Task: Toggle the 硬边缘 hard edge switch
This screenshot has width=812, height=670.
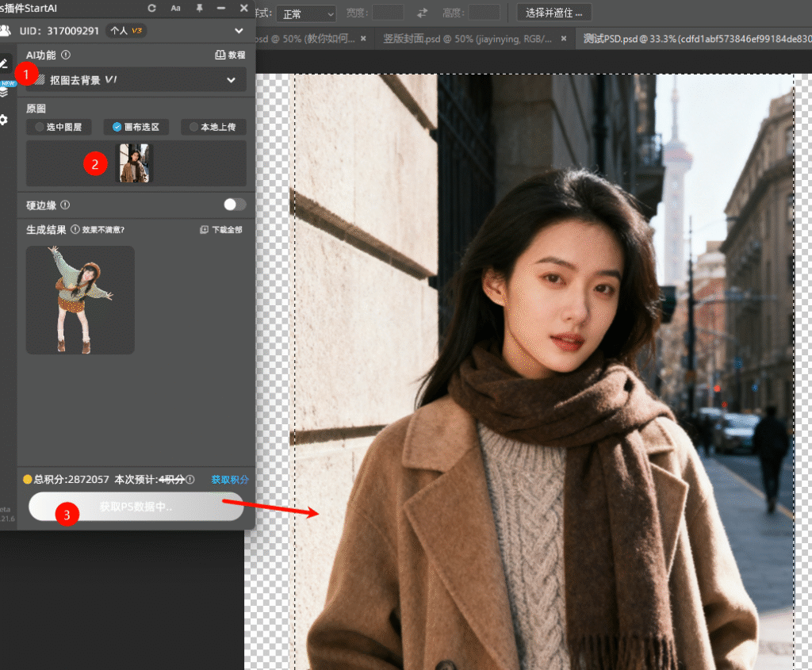Action: 234,205
